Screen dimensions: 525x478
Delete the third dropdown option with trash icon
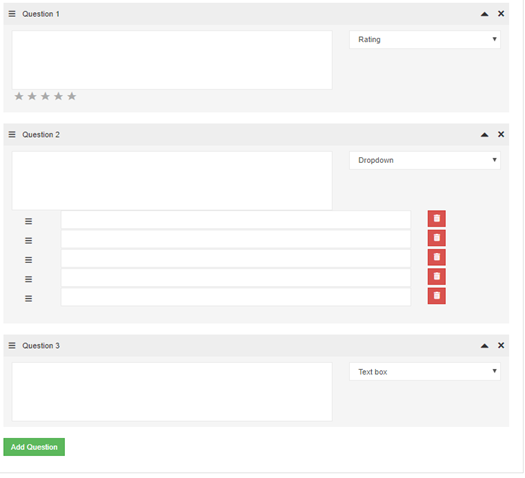(437, 257)
